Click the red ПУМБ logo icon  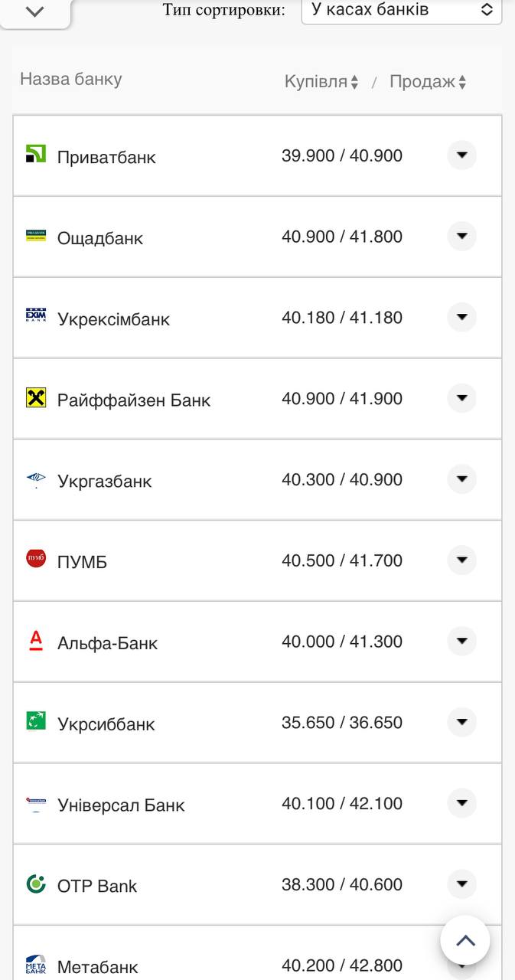click(x=36, y=559)
